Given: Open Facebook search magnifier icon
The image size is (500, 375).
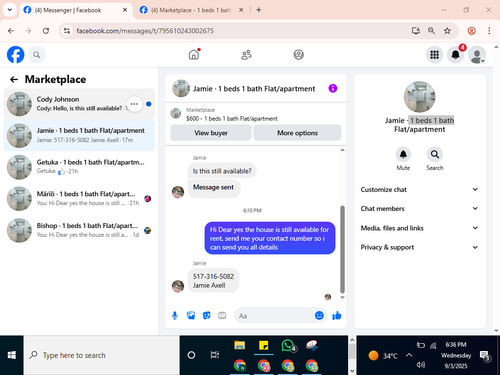Looking at the screenshot, I should tap(37, 55).
